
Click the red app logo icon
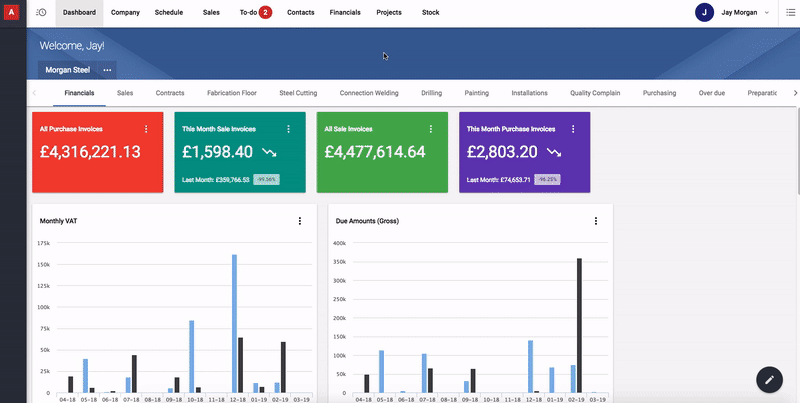coord(10,12)
